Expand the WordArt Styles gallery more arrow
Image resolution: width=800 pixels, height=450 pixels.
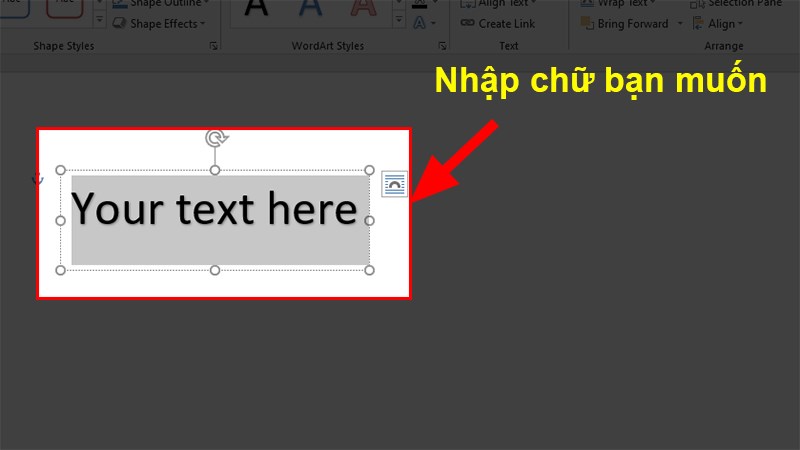(x=399, y=21)
